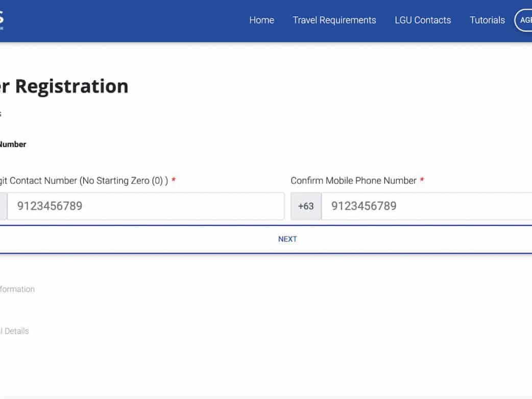The image size is (532, 399).
Task: Click the country code box beside Contact Number field
Action: click(3, 206)
